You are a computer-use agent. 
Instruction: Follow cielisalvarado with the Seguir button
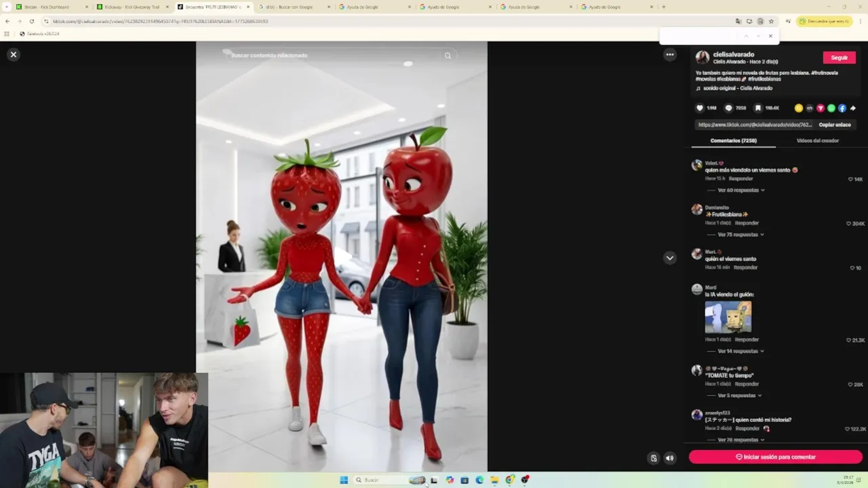tap(839, 58)
